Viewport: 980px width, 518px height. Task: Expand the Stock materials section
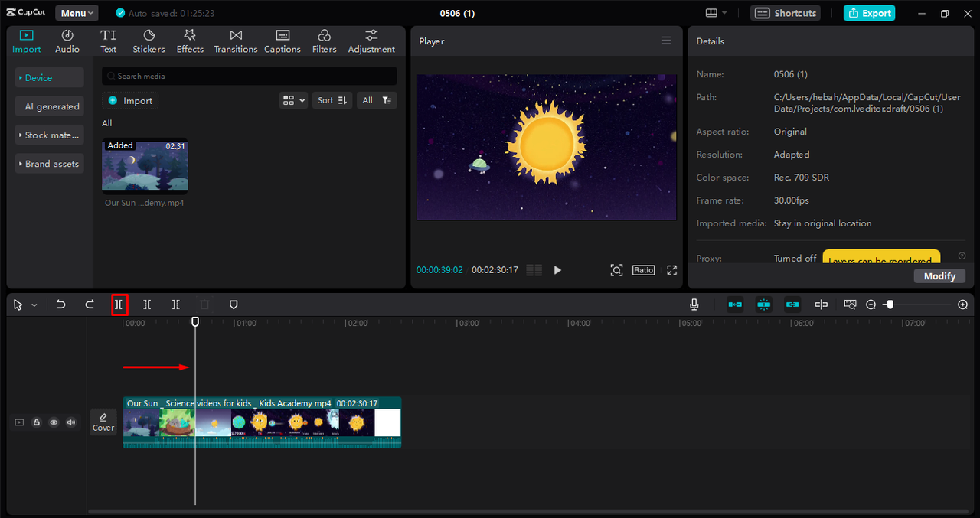pos(50,135)
